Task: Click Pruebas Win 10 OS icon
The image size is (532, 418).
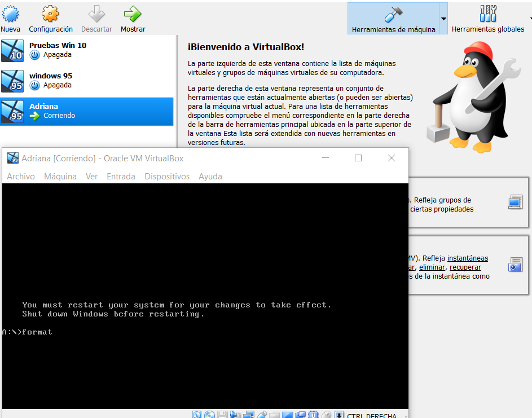Action: [12, 51]
